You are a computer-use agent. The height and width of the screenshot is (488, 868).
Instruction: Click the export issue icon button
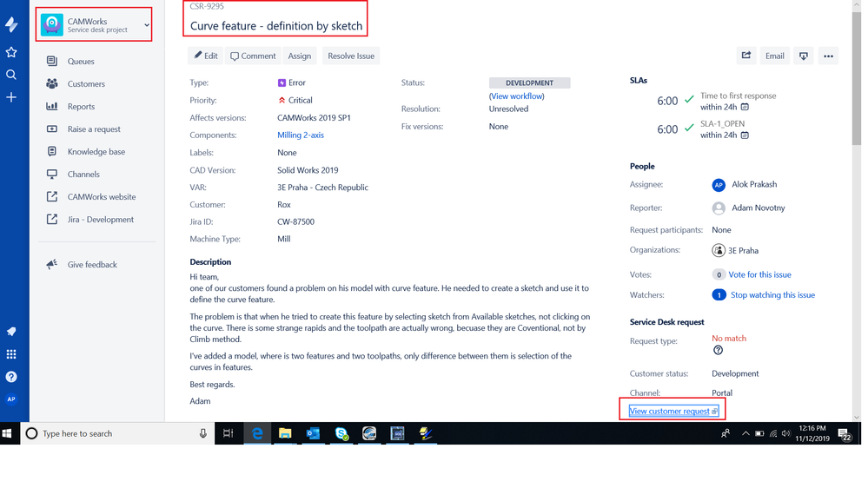(803, 56)
